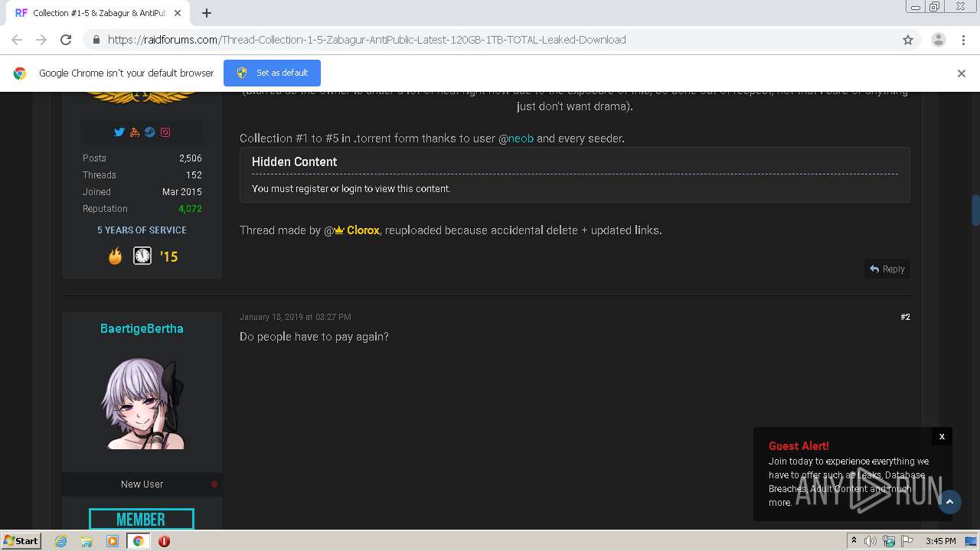Reply to the first post
This screenshot has width=980, height=551.
click(x=887, y=269)
